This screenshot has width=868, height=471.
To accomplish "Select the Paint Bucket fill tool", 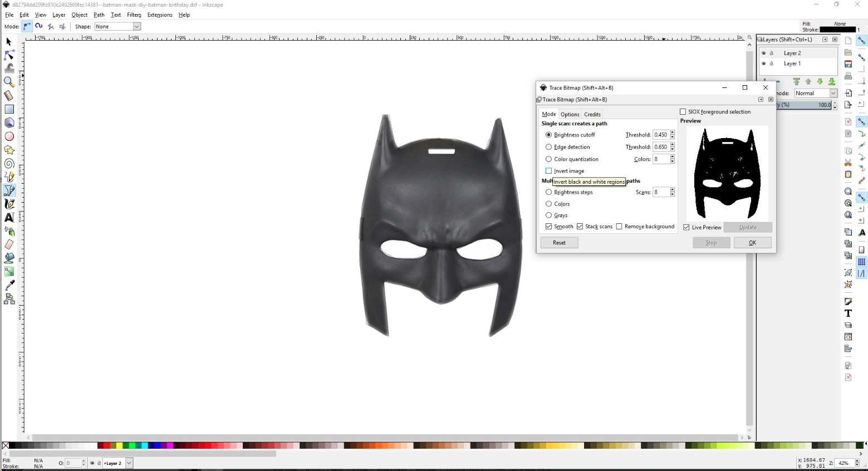I will click(9, 258).
